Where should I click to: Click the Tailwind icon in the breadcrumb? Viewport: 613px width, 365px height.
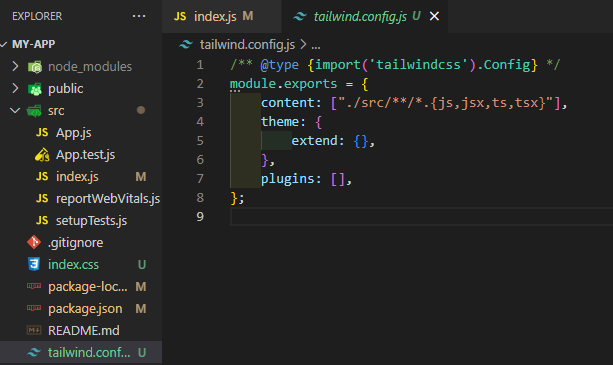[186, 45]
